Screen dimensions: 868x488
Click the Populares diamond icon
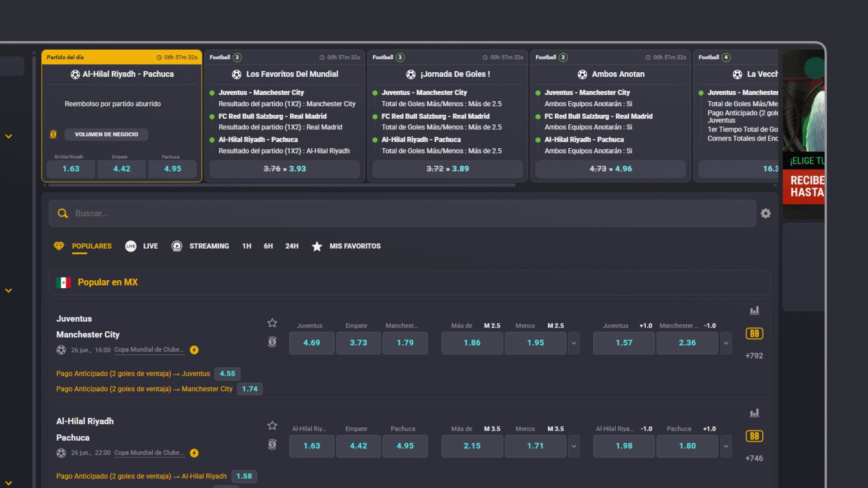point(59,246)
